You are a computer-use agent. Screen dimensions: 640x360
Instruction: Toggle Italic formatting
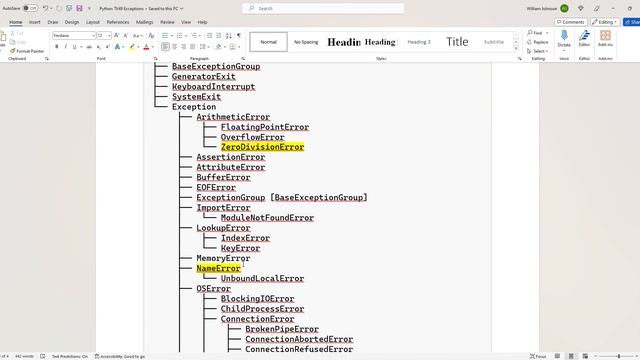pyautogui.click(x=65, y=47)
